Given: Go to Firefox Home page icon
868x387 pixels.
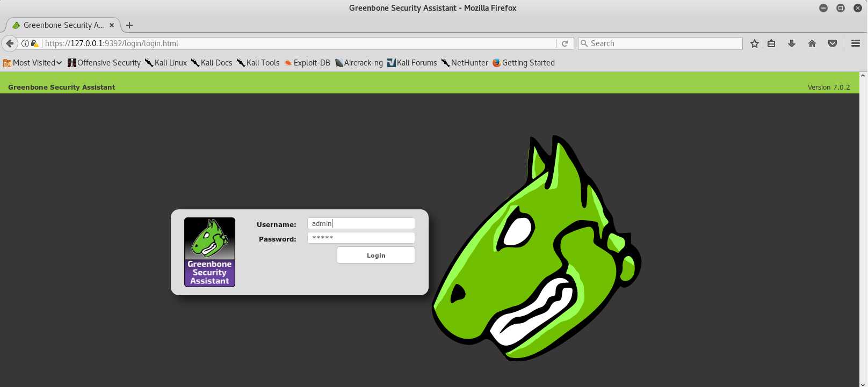Looking at the screenshot, I should (812, 43).
